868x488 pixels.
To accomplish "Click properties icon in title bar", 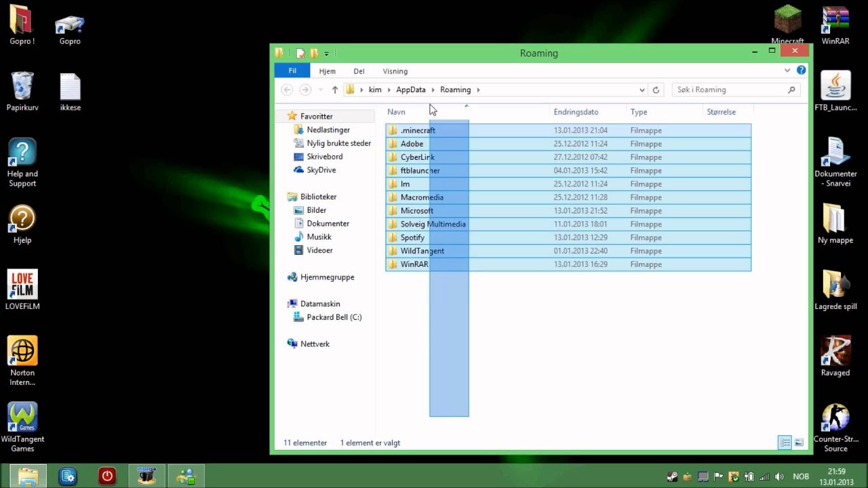I will (300, 54).
